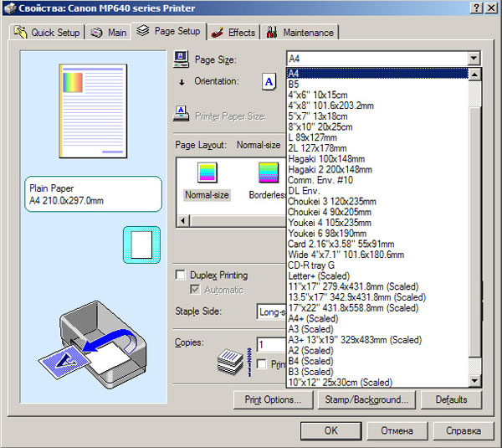Select A3 (Scaled) size

pos(377,329)
